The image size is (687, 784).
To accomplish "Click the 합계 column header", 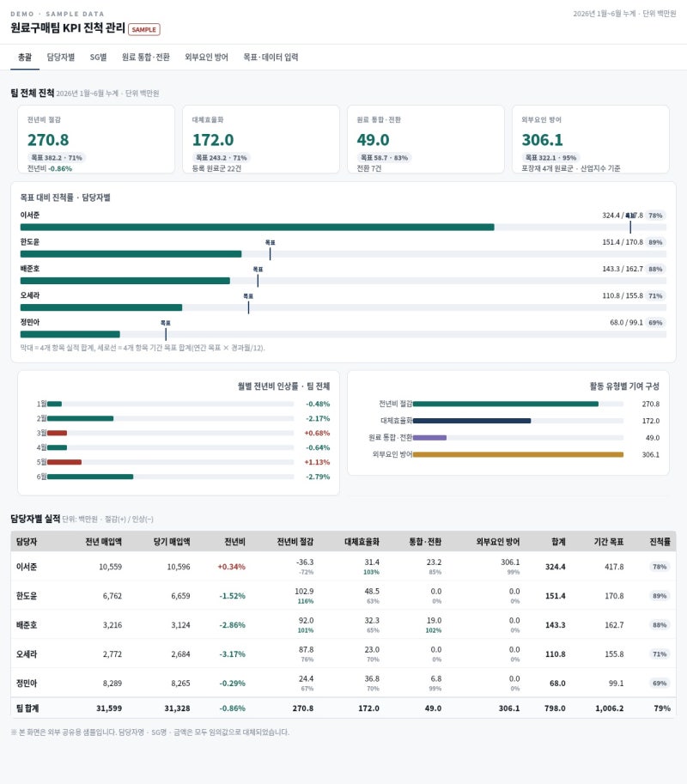I will [x=558, y=542].
